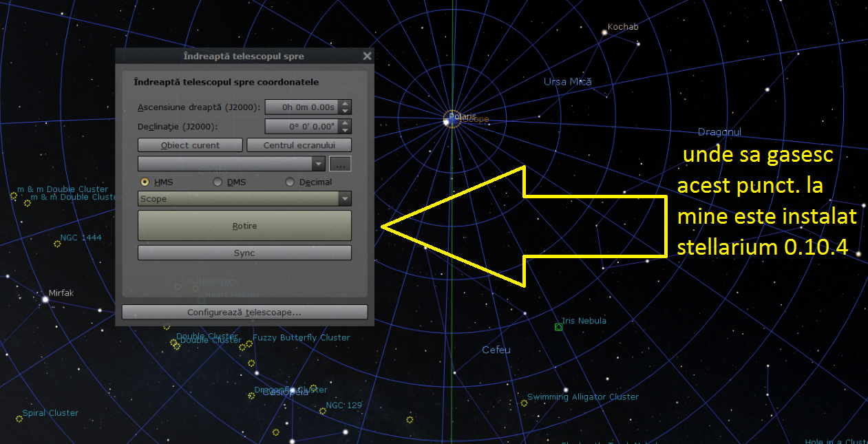868x444 pixels.
Task: Open the empty combo box below Obiect curent
Action: pyautogui.click(x=231, y=164)
